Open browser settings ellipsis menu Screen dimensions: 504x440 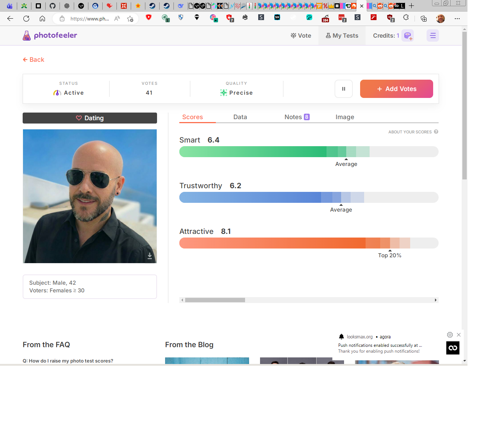(x=457, y=19)
